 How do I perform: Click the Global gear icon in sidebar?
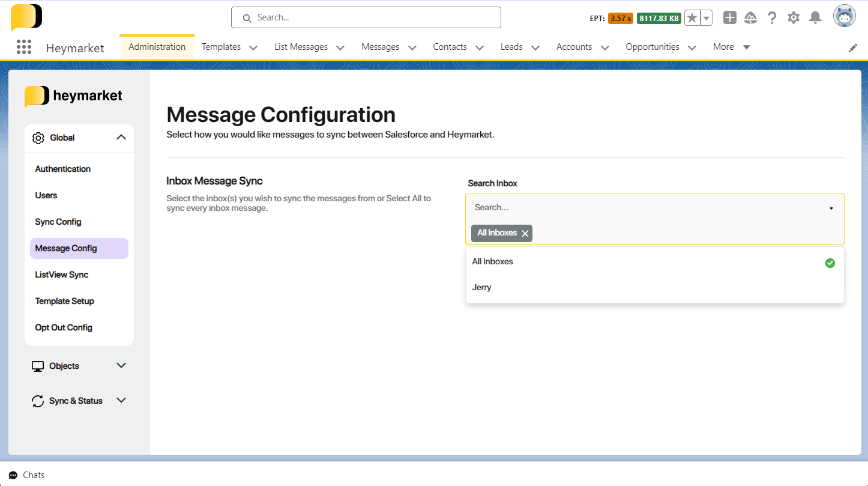(x=38, y=138)
